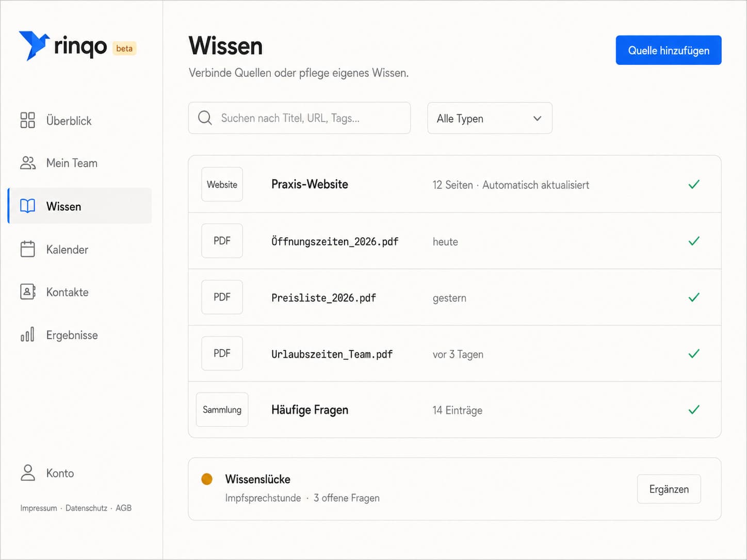
Task: Click the Sammlung type badge
Action: coord(222,409)
